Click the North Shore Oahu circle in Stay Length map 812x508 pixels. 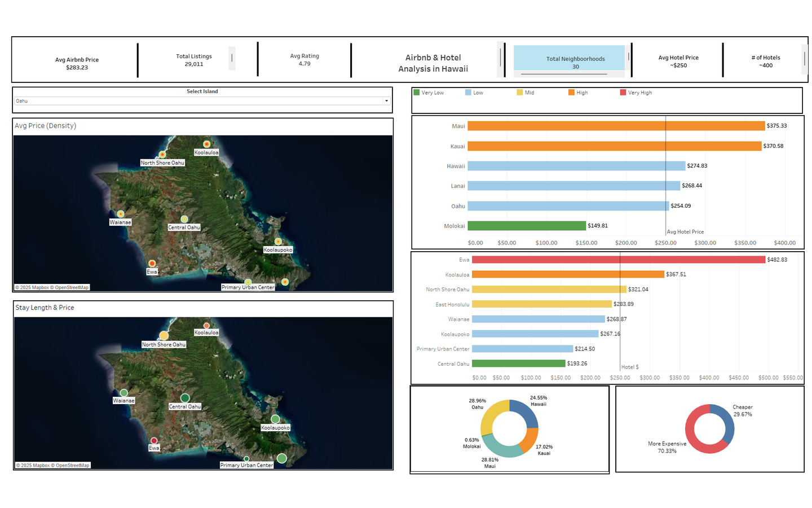coord(164,336)
